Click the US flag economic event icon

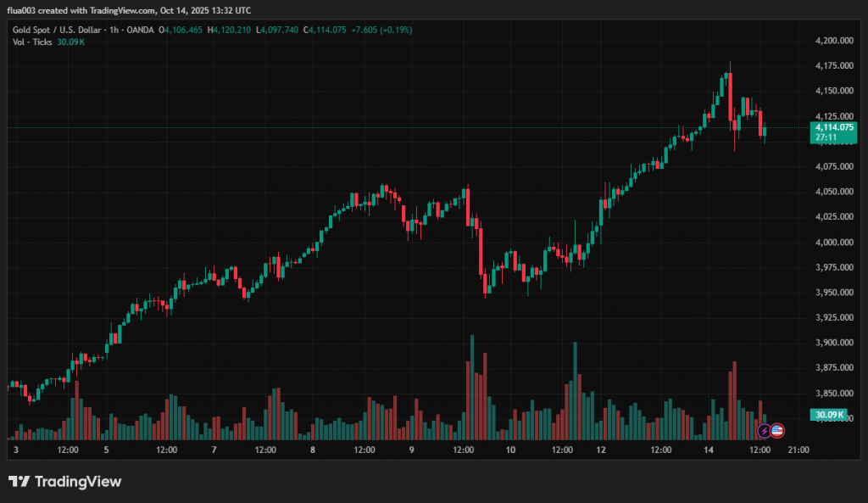[x=776, y=431]
